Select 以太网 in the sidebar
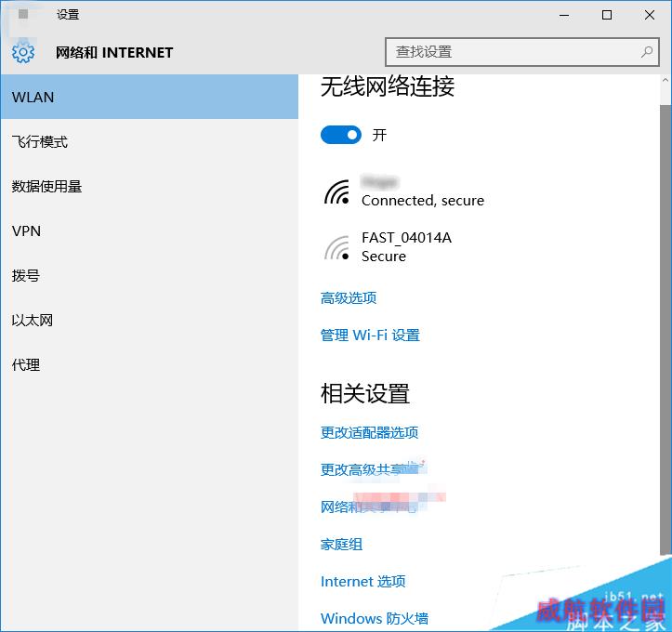Screen dimensions: 672x632 (x=149, y=320)
